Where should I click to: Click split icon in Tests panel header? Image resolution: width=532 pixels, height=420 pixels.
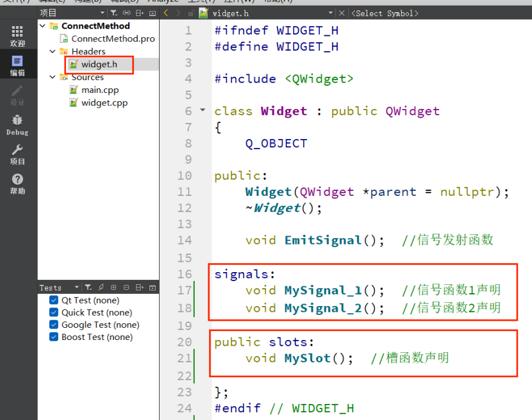(140, 287)
